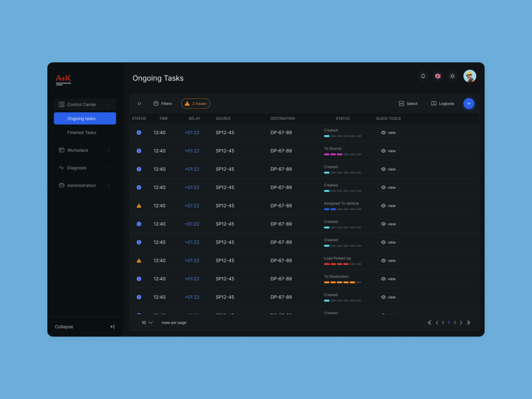View the Assigned To Vehicle task

click(388, 206)
